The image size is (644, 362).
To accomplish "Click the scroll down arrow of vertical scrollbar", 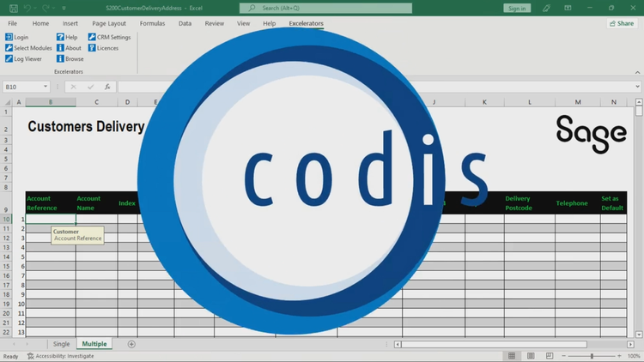I will click(x=639, y=334).
